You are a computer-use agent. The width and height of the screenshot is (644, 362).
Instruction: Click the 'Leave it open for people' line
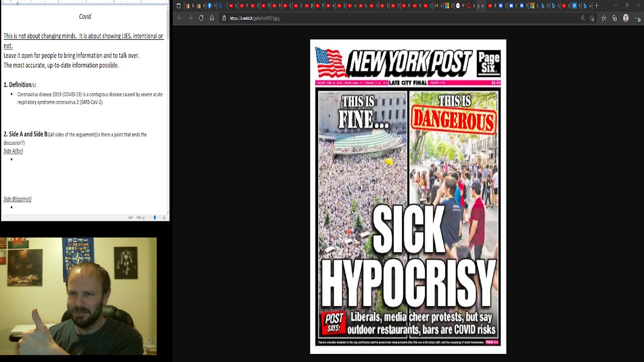71,55
